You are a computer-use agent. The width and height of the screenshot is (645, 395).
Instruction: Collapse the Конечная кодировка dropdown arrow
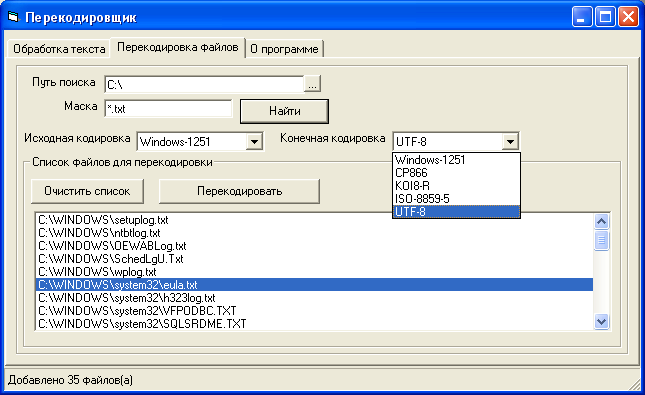click(510, 142)
